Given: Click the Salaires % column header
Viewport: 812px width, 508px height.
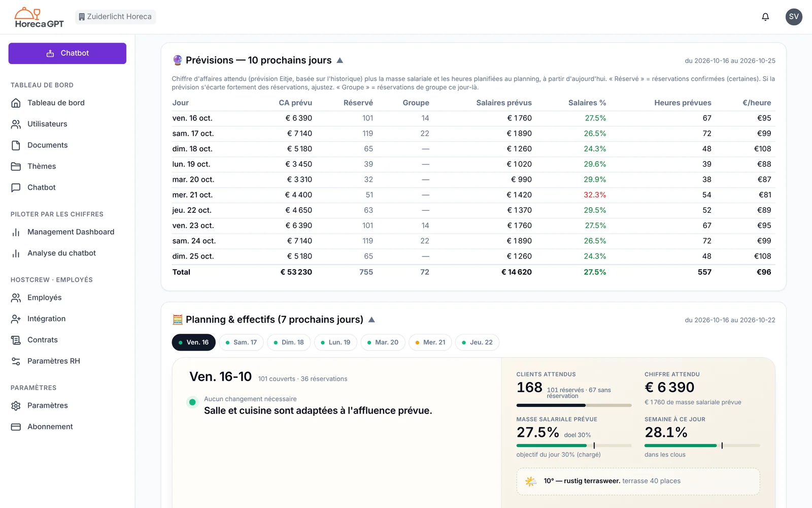Looking at the screenshot, I should click(587, 103).
